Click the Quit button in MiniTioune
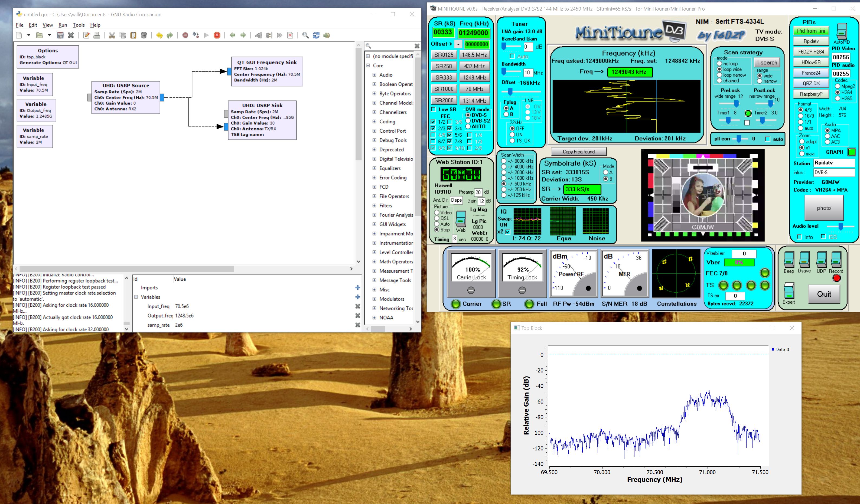 [x=824, y=294]
